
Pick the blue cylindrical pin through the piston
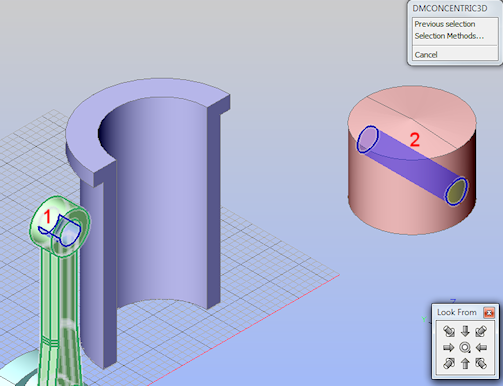413,165
